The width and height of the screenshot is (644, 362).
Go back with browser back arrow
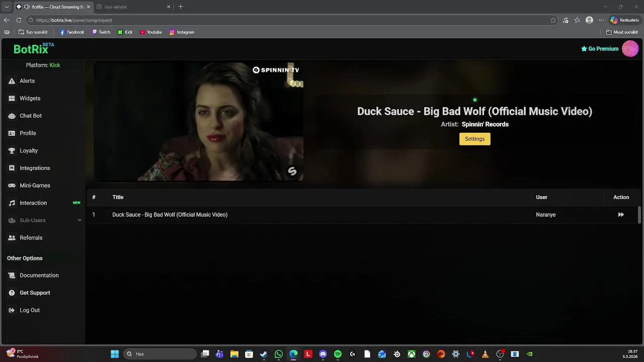[x=7, y=20]
